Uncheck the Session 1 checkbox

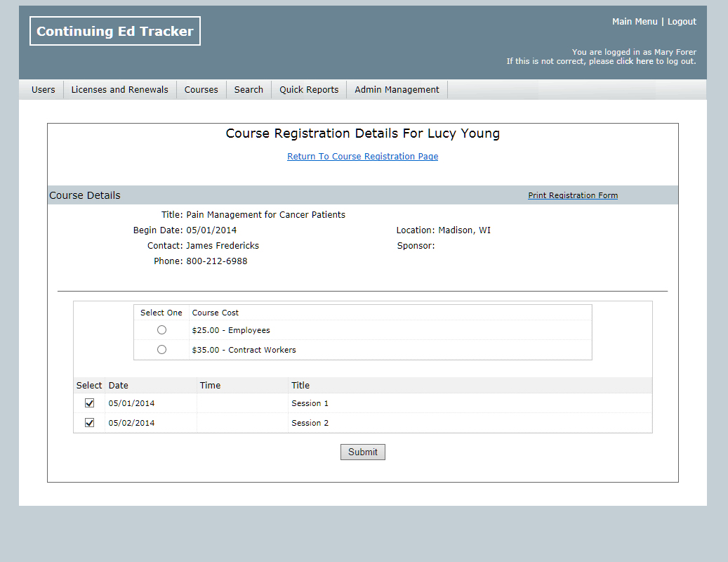[89, 403]
